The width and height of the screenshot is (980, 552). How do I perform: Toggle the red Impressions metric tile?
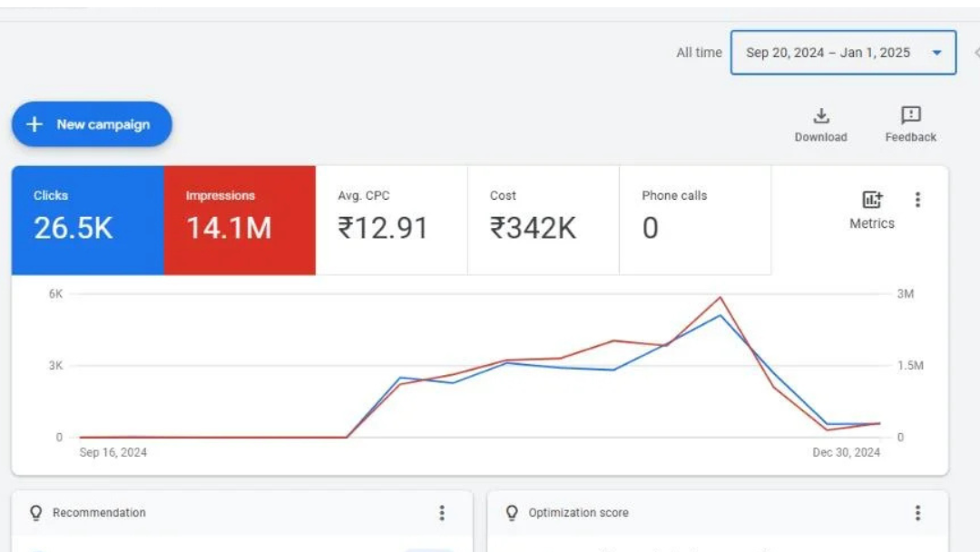[x=240, y=220]
